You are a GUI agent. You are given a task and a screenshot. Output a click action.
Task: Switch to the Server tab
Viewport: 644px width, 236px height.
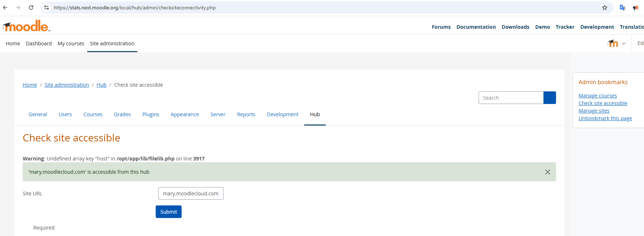pos(218,114)
